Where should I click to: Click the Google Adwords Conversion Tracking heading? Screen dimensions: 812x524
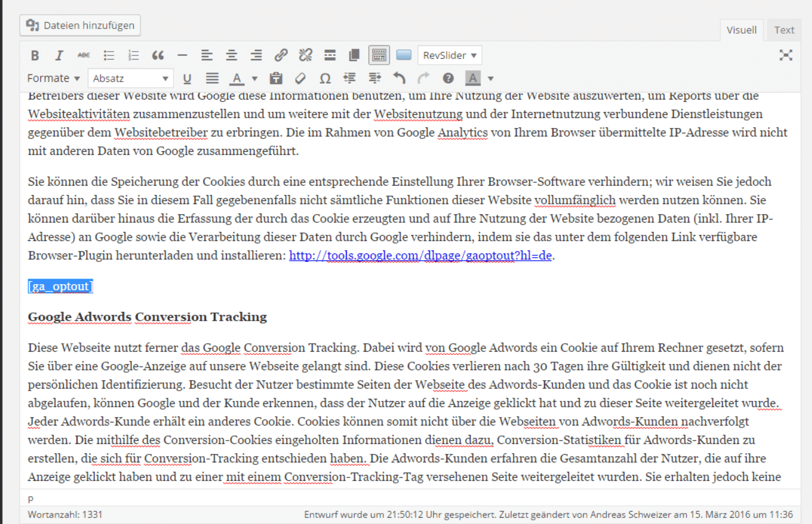[148, 317]
